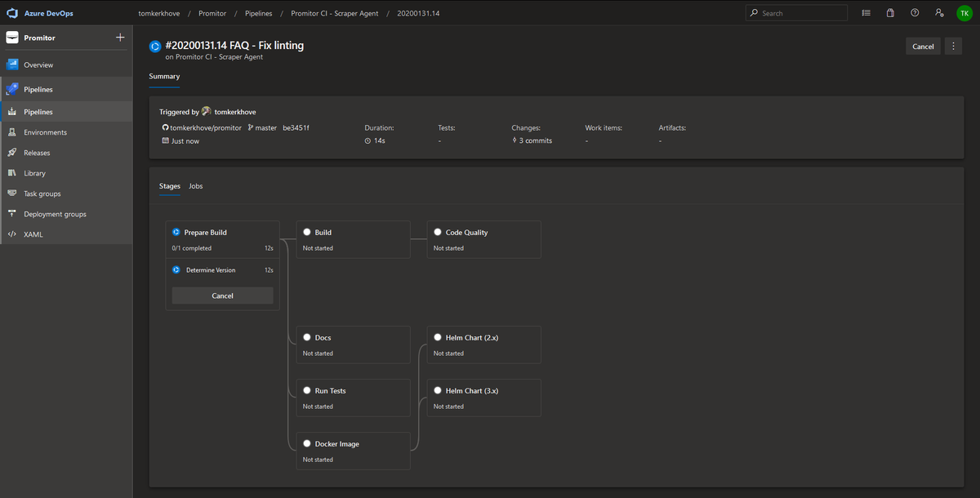The height and width of the screenshot is (498, 980).
Task: Click the tomkerkhove triggered-by user name
Action: (235, 112)
